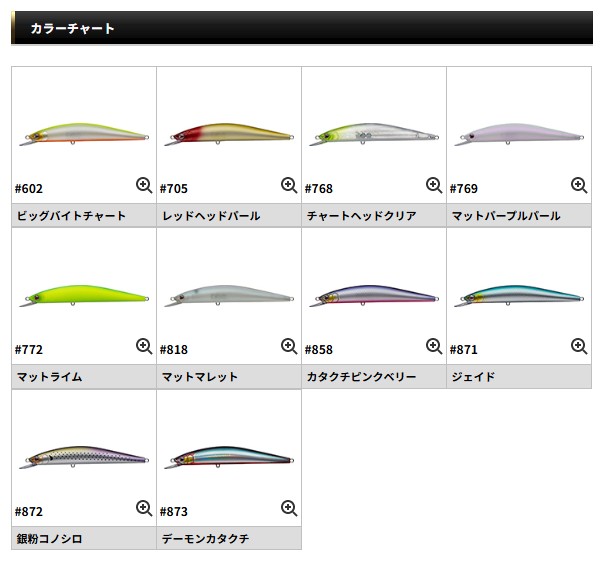Zoom into lure #705 using magnifier icon

tap(289, 185)
